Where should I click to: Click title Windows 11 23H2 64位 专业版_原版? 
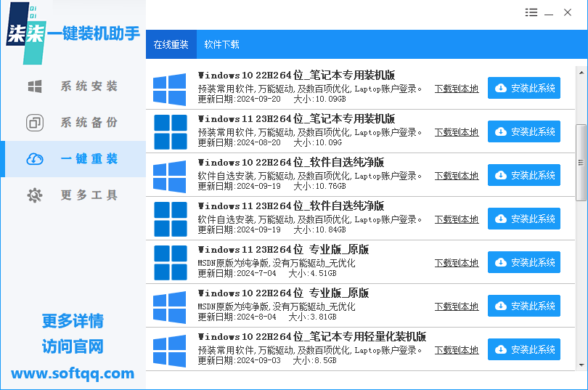click(284, 249)
